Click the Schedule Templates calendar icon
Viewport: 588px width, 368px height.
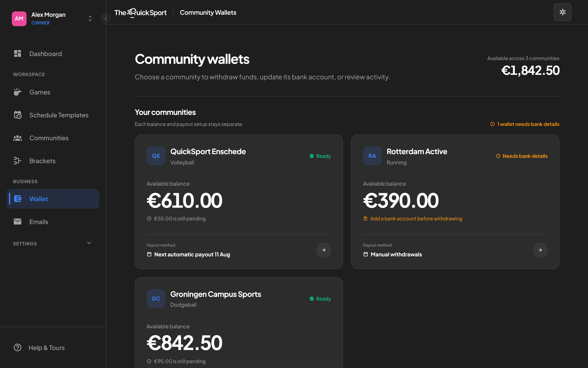18,115
